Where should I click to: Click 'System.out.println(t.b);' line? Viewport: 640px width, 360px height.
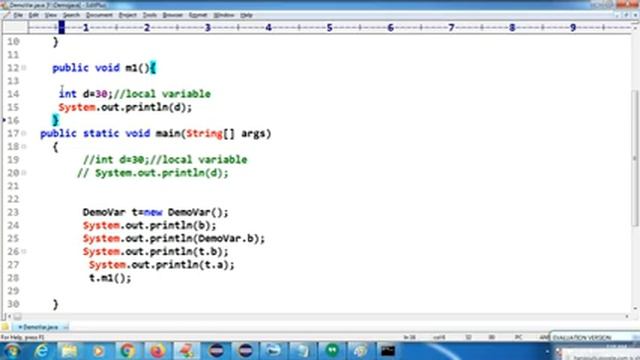(x=156, y=251)
